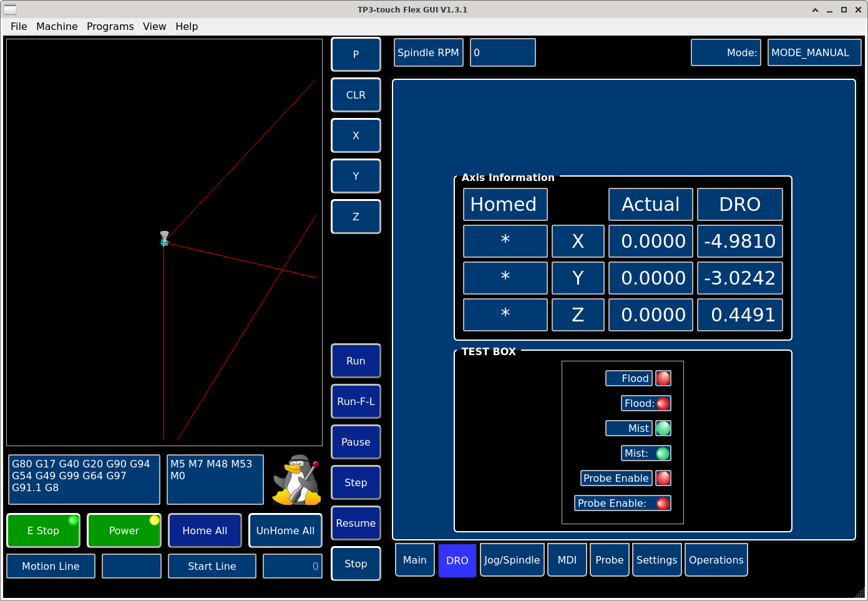Clear the plot with CLR button
This screenshot has height=601, width=868.
356,95
